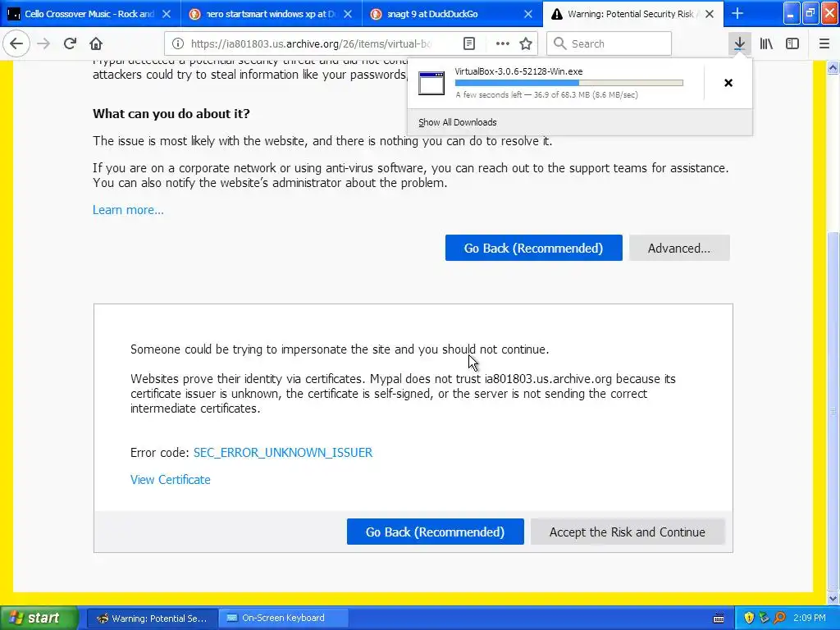The image size is (840, 630).
Task: Open the SEC_ERROR_UNKNOWN_ISSUER error code link
Action: 283,453
